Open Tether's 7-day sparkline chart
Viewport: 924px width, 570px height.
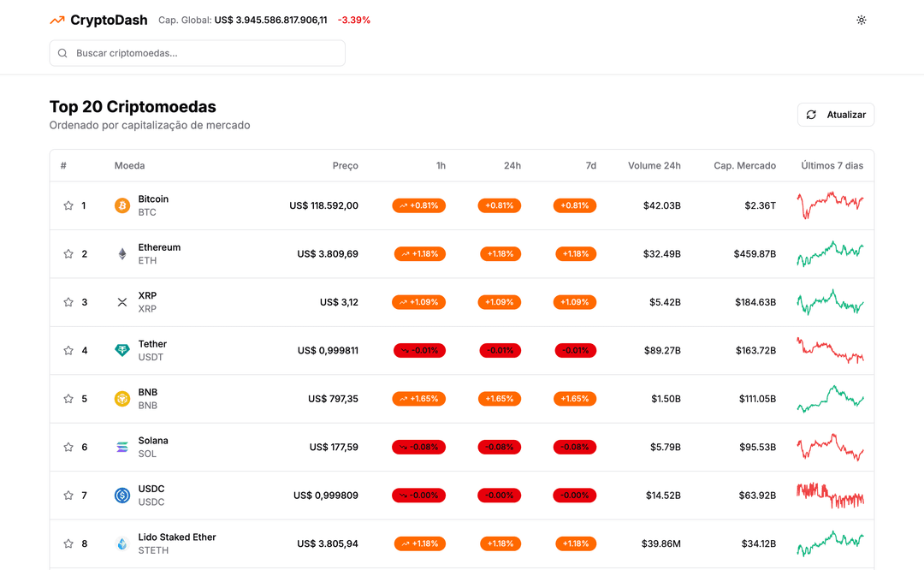pyautogui.click(x=830, y=350)
